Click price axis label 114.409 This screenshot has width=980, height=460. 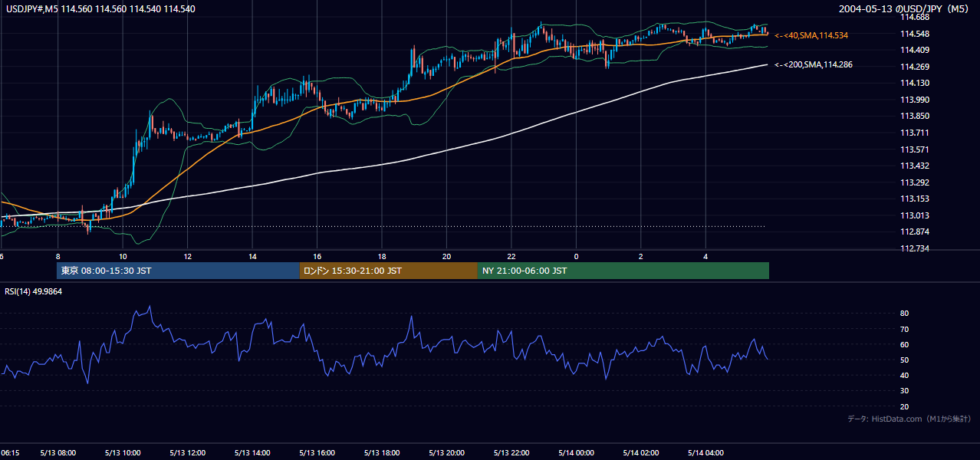pyautogui.click(x=914, y=51)
